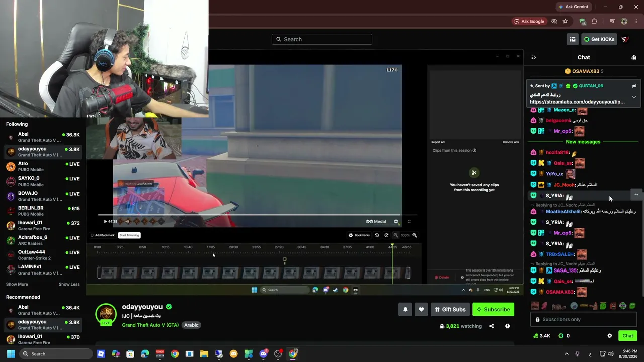Open the Arabic language tag
This screenshot has height=362, width=644.
click(191, 325)
